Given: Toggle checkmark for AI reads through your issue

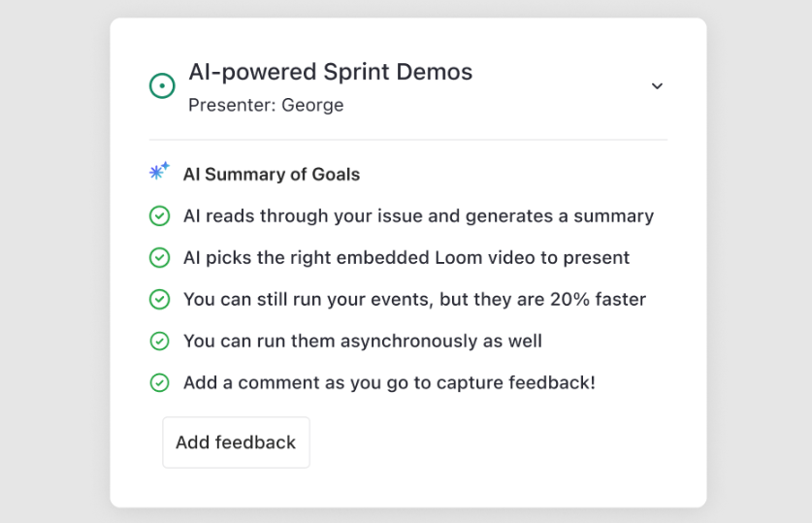Looking at the screenshot, I should [x=159, y=216].
